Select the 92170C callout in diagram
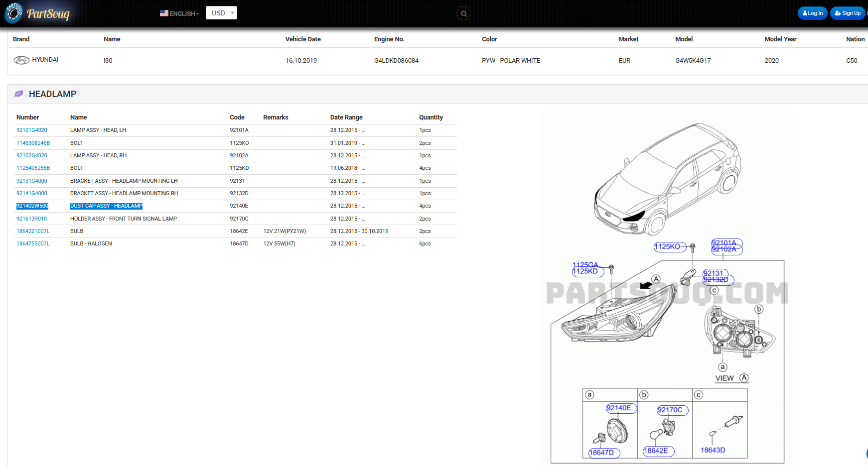The image size is (868, 467). 670,410
